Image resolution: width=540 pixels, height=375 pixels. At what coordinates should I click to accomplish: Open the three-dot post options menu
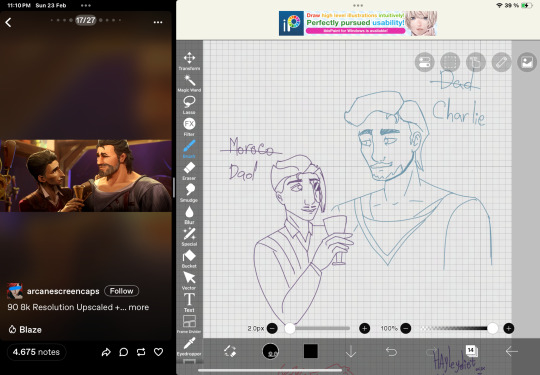click(x=158, y=22)
